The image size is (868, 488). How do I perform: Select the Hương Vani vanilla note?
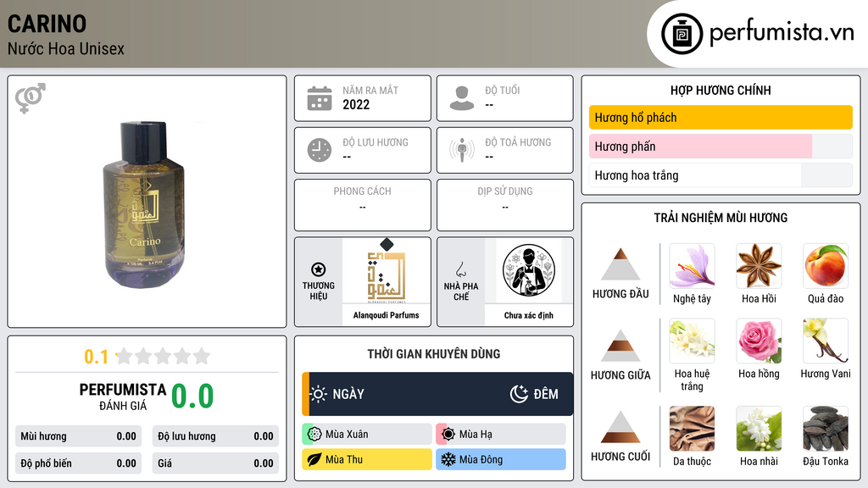coord(826,341)
